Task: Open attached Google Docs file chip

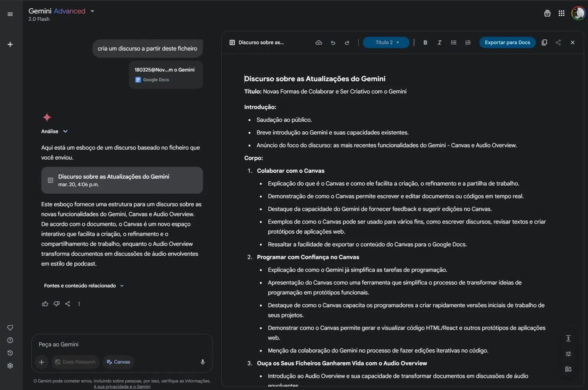Action: [166, 75]
